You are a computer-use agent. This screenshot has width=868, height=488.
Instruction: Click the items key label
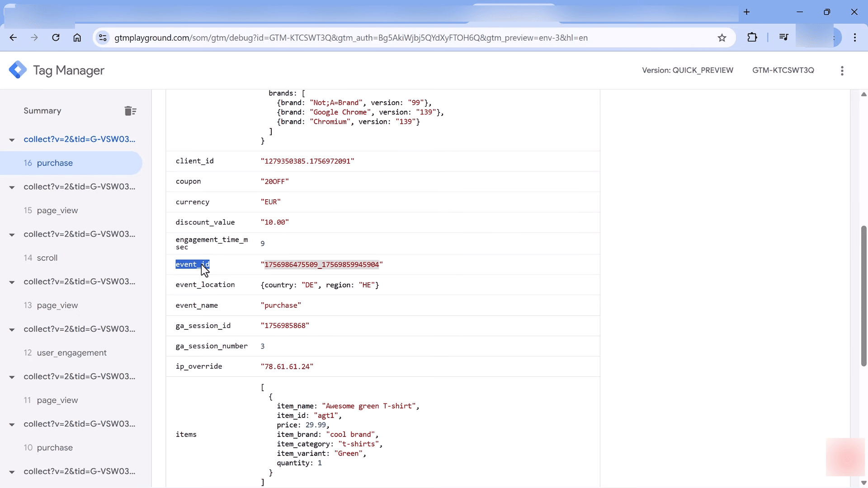(186, 434)
